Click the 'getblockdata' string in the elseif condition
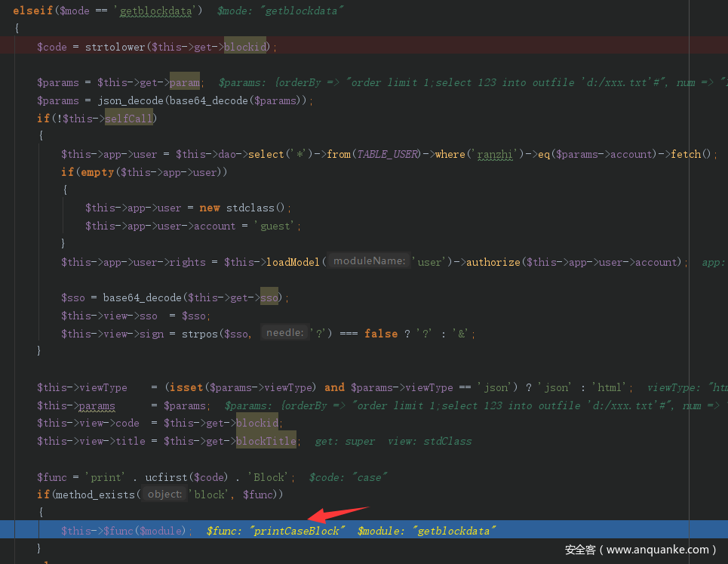 click(x=157, y=11)
